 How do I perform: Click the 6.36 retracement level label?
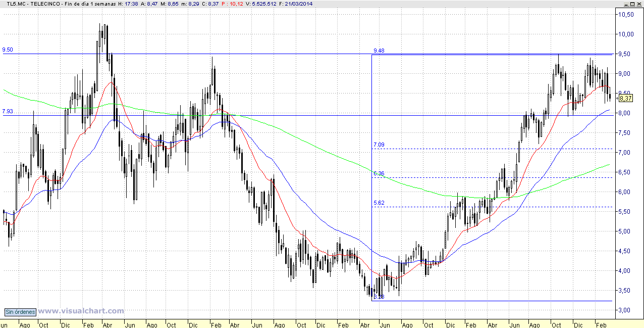pos(379,173)
